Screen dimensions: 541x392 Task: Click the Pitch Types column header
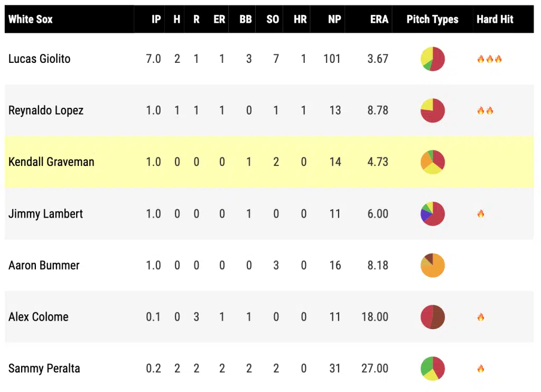[432, 20]
